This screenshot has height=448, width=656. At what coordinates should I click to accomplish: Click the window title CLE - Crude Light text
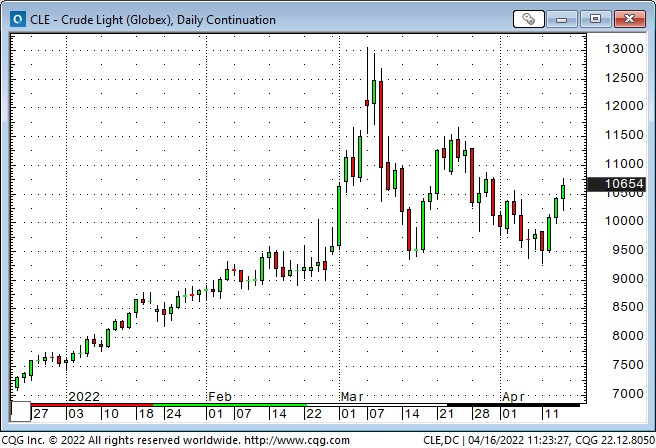coord(153,20)
